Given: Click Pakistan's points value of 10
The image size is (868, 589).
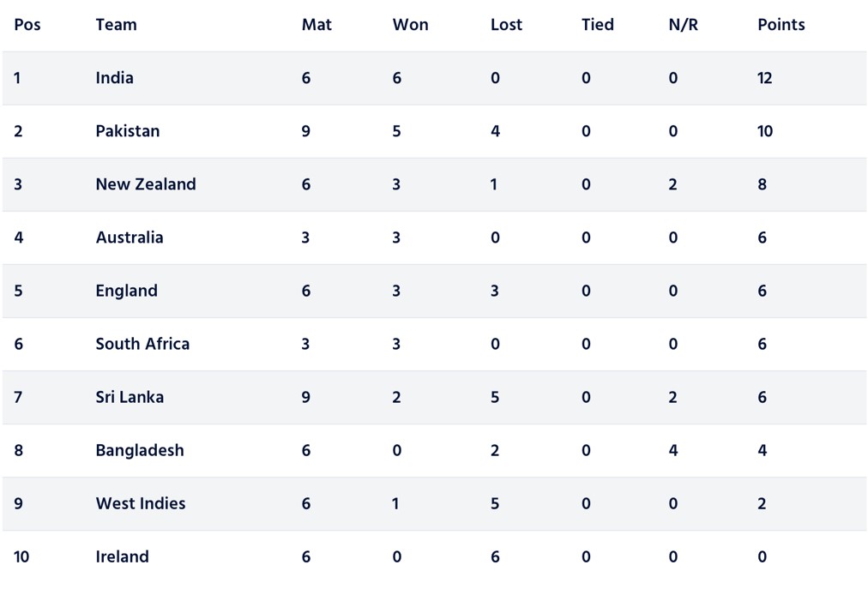Looking at the screenshot, I should [765, 131].
